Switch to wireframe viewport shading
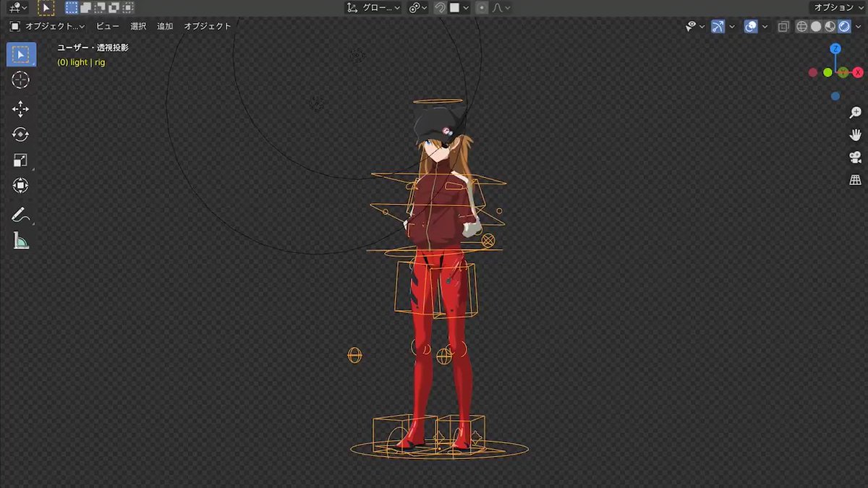 click(801, 27)
